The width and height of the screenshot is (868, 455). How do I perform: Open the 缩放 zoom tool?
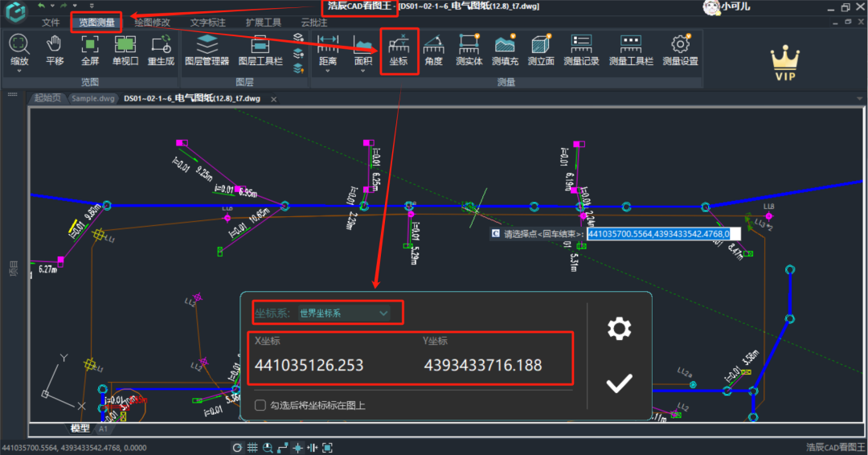pyautogui.click(x=18, y=51)
